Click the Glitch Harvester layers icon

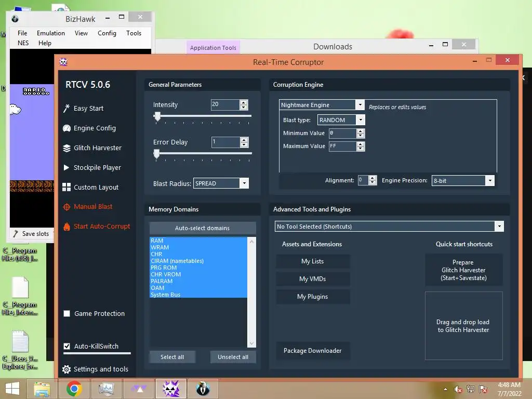coord(66,148)
